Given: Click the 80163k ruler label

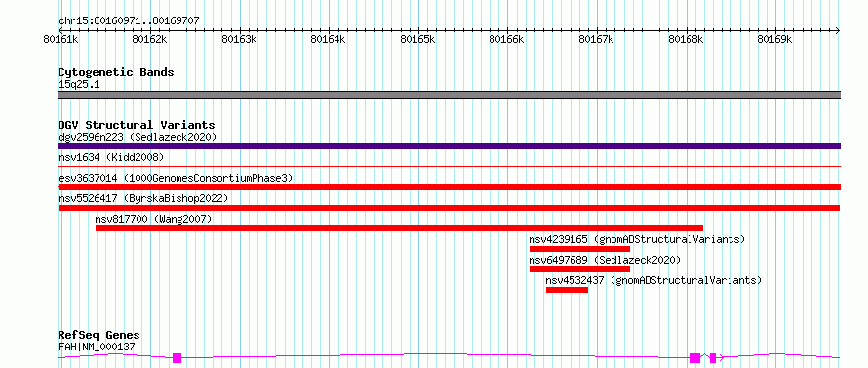Looking at the screenshot, I should tap(239, 39).
